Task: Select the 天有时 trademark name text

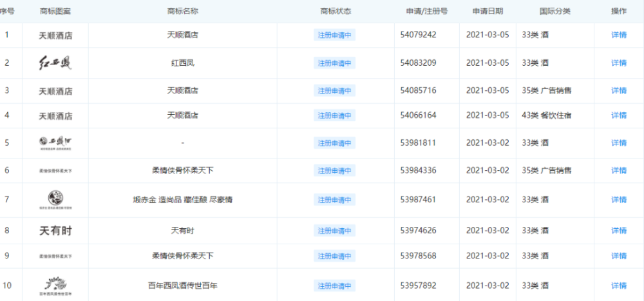Action: [183, 230]
